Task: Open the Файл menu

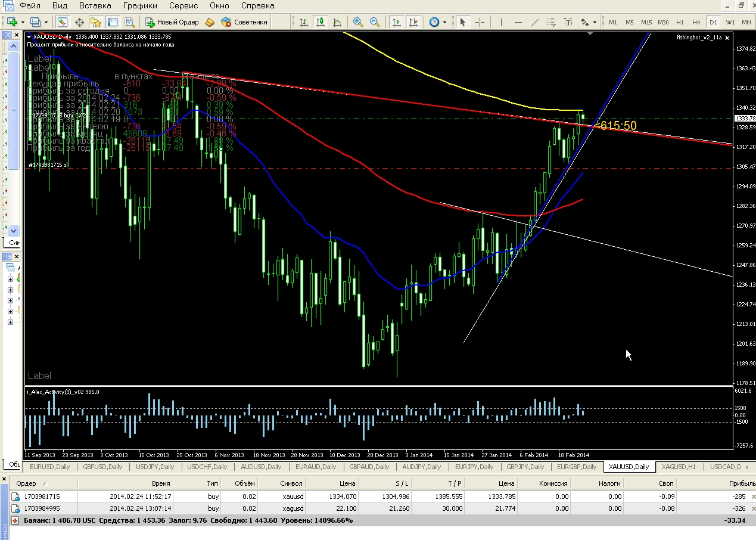Action: point(30,5)
